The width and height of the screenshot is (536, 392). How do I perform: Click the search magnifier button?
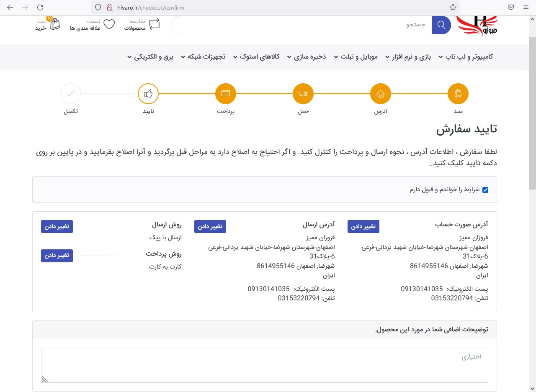[x=441, y=25]
